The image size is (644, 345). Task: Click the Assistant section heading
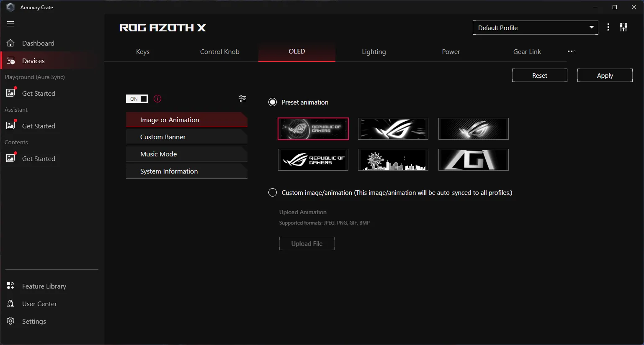coord(16,110)
